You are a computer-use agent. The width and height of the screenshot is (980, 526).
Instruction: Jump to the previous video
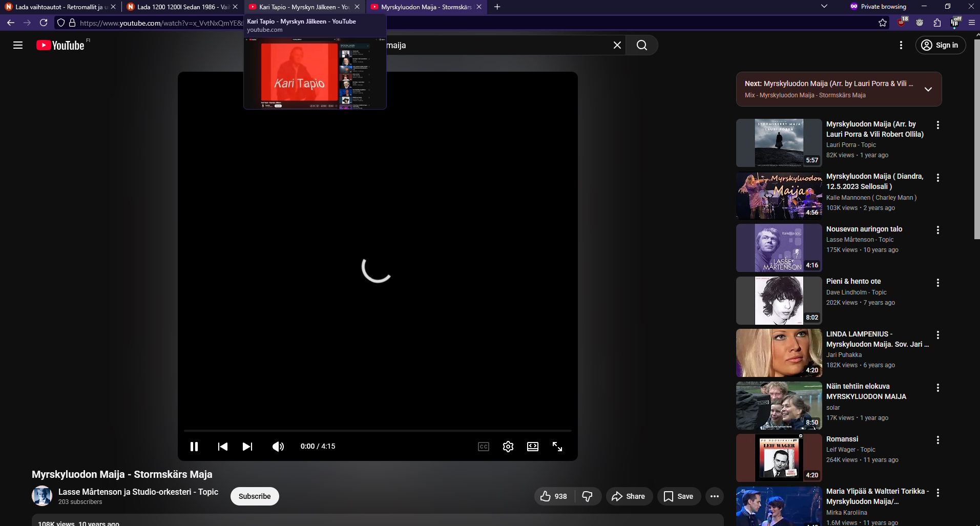click(223, 447)
